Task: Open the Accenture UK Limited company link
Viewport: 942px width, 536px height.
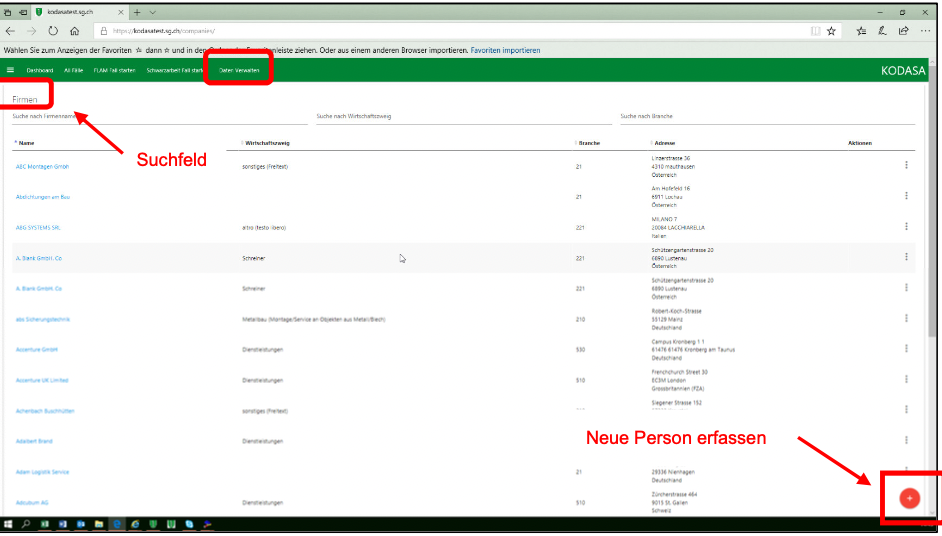Action: (43, 380)
